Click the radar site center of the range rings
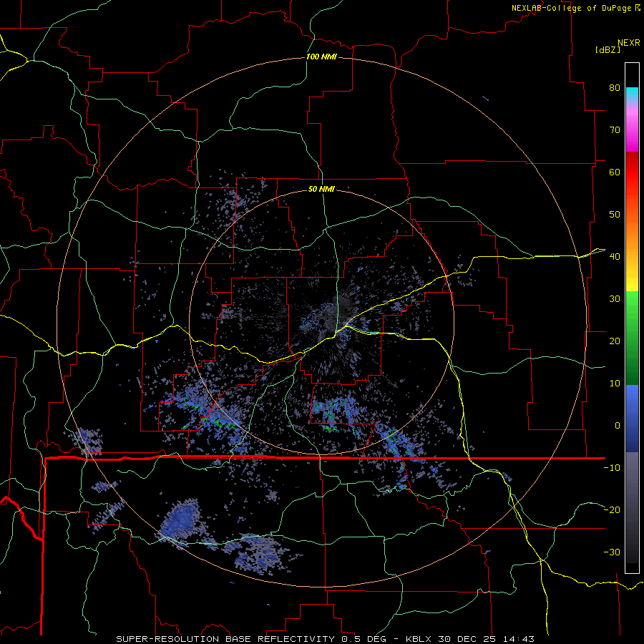644x644 pixels. pos(322,322)
